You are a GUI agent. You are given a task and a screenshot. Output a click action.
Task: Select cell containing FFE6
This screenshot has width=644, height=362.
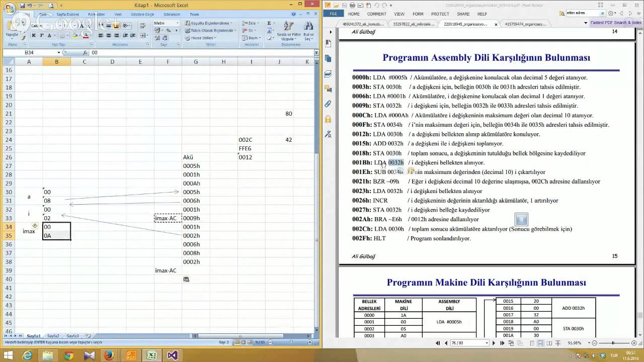pyautogui.click(x=252, y=148)
